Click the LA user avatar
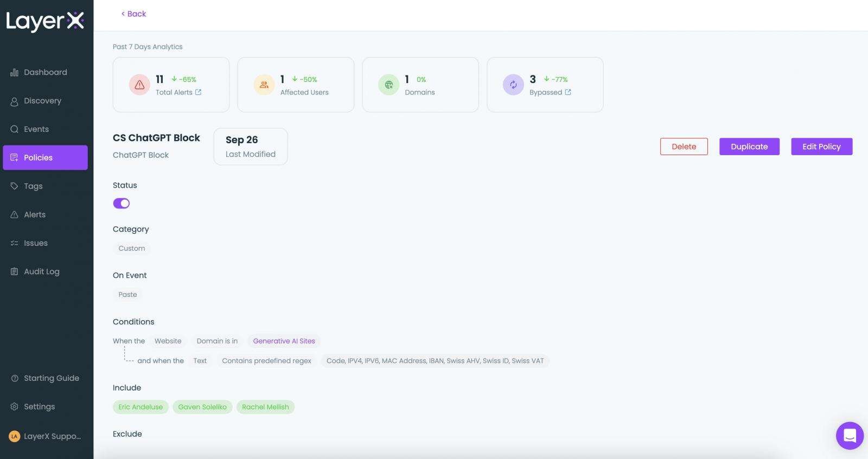This screenshot has height=459, width=868. 14,436
